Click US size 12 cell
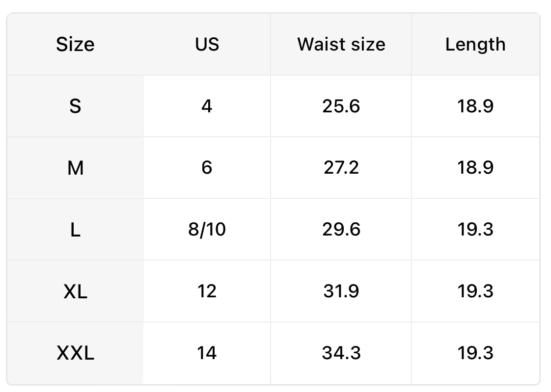Screen dimensions: 551x392 click(207, 291)
